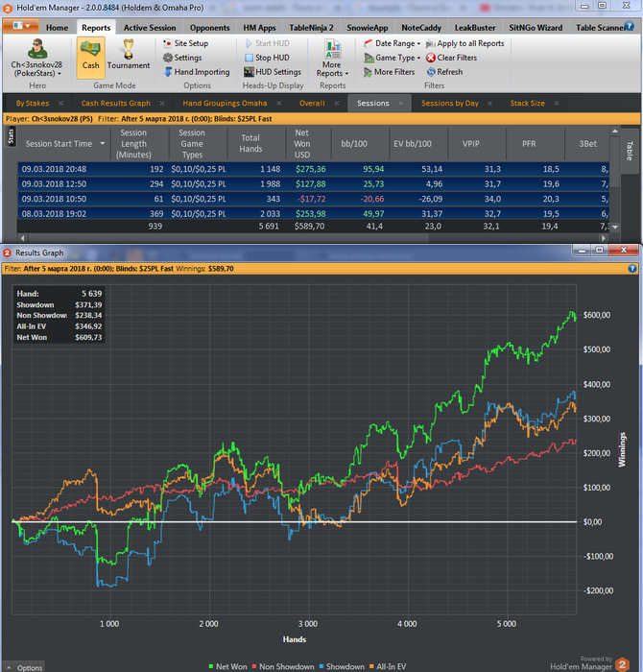Open the TableNinja 2 tab
Screen dimensions: 643x672
[311, 28]
